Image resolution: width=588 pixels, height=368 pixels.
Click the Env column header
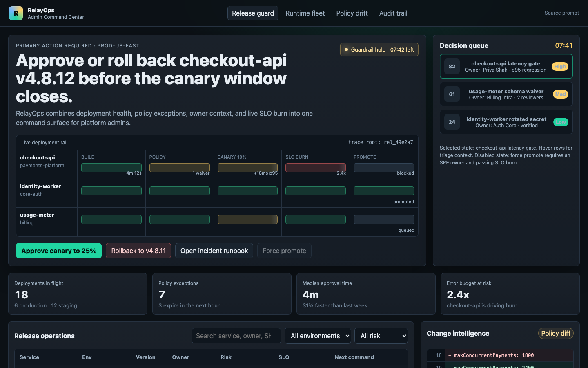pyautogui.click(x=87, y=357)
